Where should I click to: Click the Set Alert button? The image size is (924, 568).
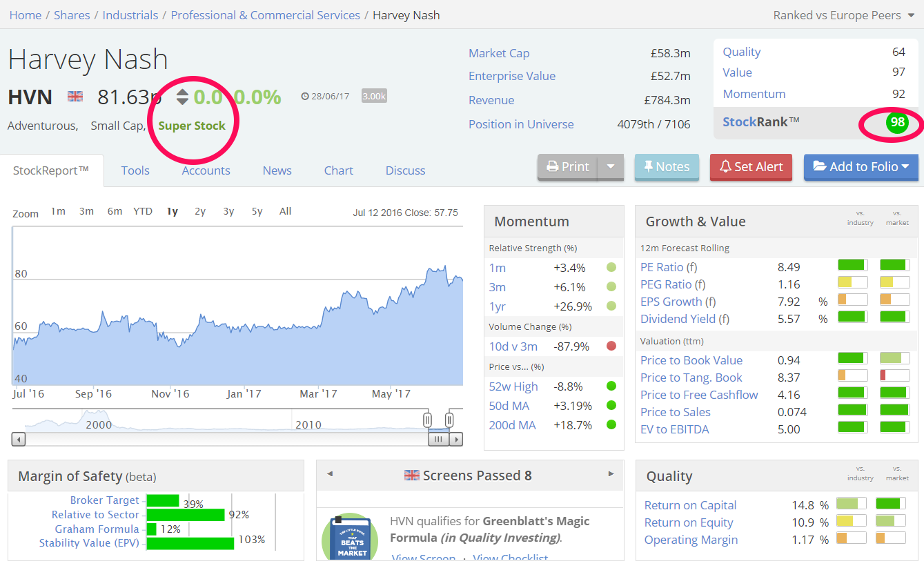(x=751, y=166)
